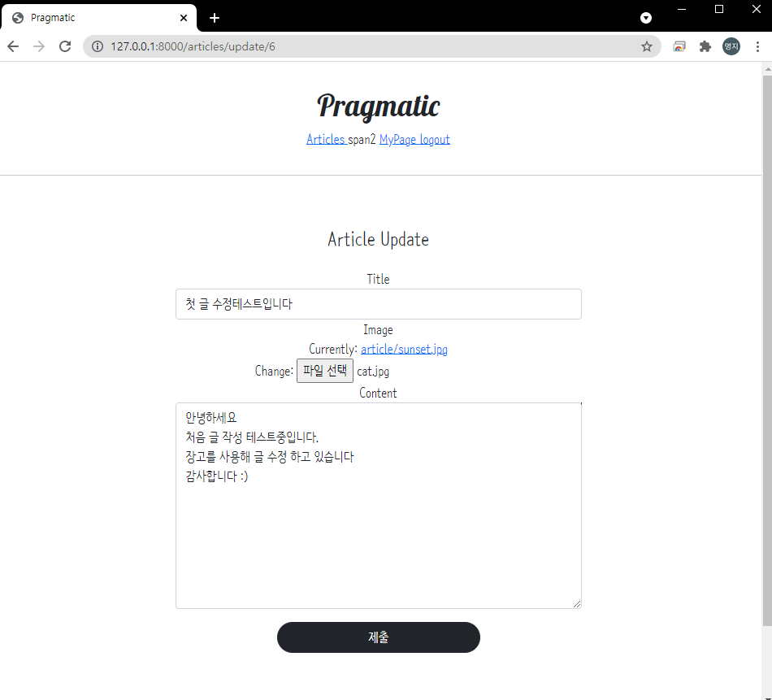Click the browser forward arrow

pos(39,46)
